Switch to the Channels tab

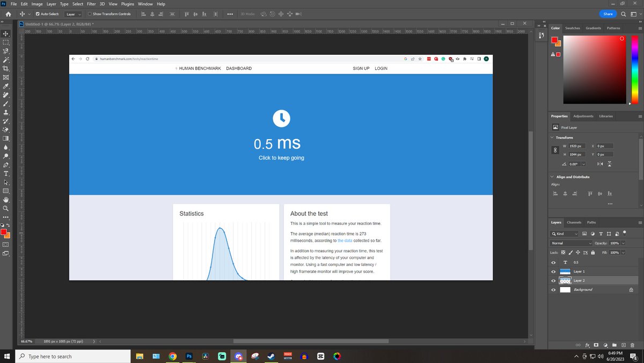[574, 222]
